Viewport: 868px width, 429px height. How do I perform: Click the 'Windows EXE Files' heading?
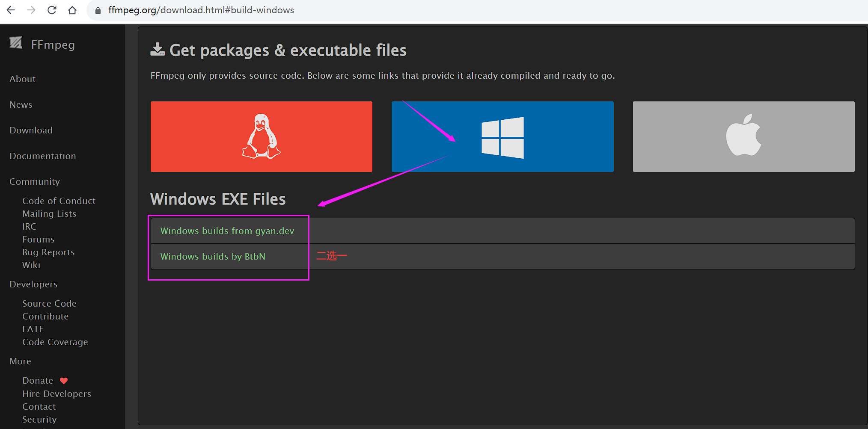(x=218, y=199)
